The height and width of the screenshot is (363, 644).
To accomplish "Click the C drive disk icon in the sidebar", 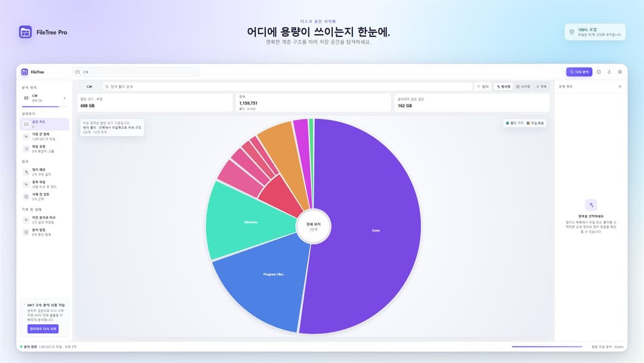I will 26,99.
